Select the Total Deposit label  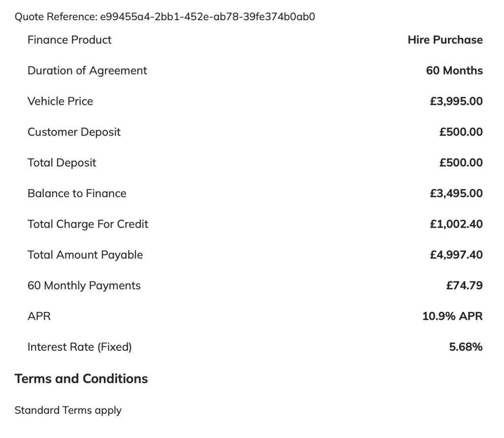[62, 163]
